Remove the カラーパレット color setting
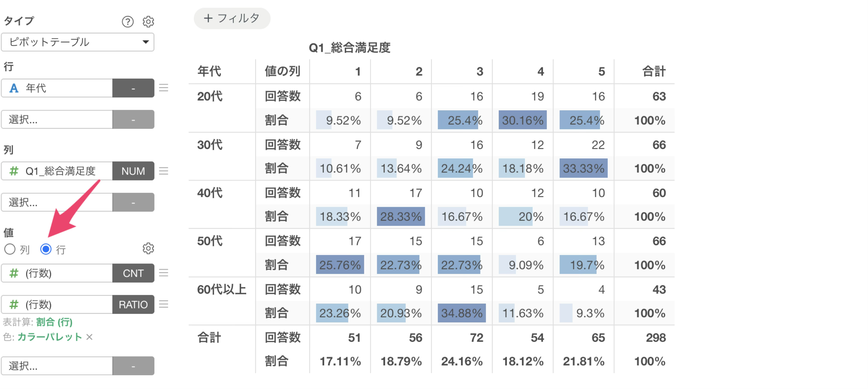868x389 pixels. click(x=89, y=337)
